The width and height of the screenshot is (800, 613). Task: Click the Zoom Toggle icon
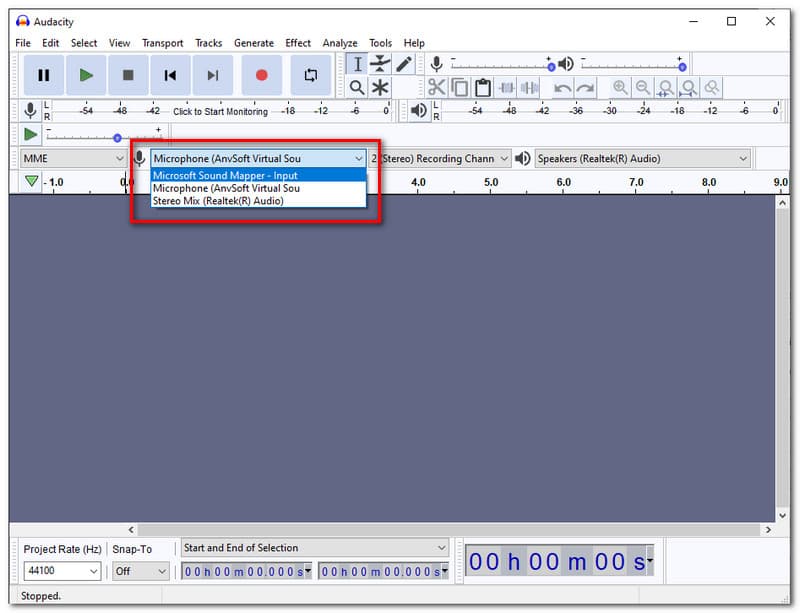tap(711, 88)
